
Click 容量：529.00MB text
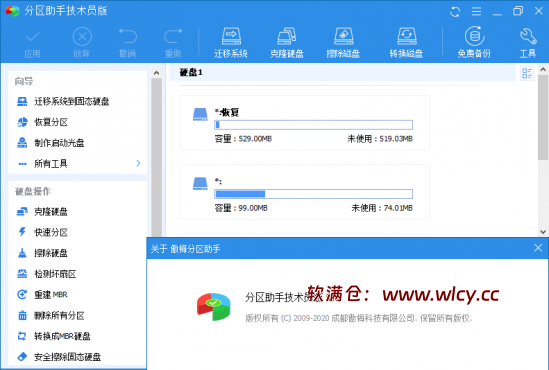point(243,139)
